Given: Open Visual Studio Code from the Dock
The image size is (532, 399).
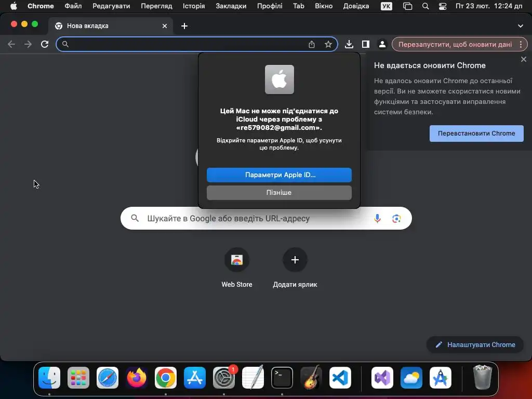Looking at the screenshot, I should coord(340,378).
